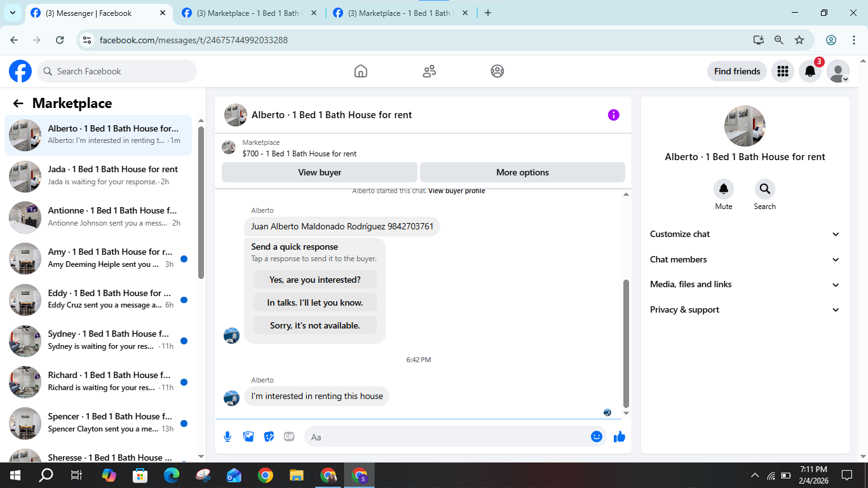Open a new browser tab
The width and height of the screenshot is (868, 488).
(488, 13)
